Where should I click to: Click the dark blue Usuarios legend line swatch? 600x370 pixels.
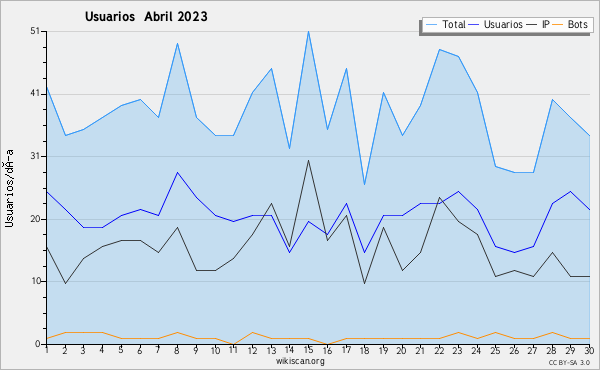(474, 25)
